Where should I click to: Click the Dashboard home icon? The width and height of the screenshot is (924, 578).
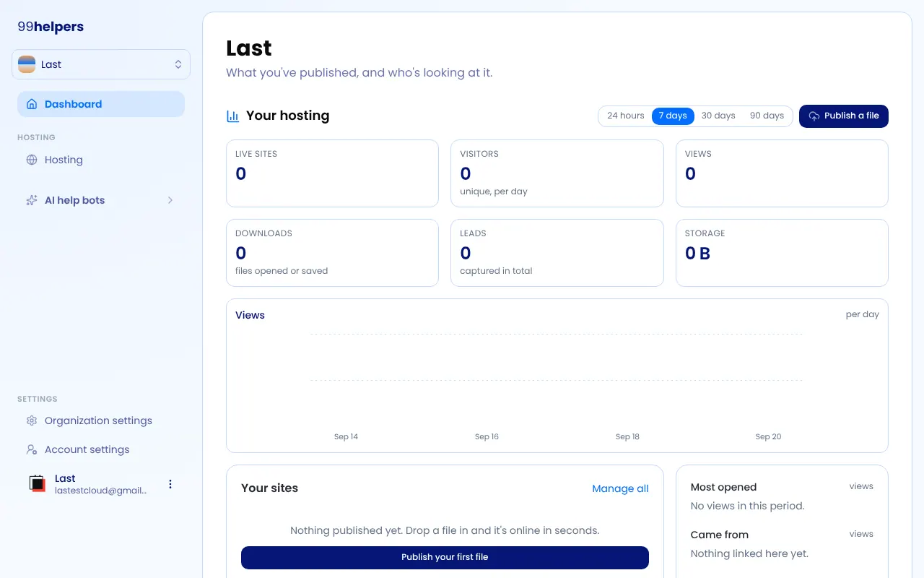tap(32, 104)
